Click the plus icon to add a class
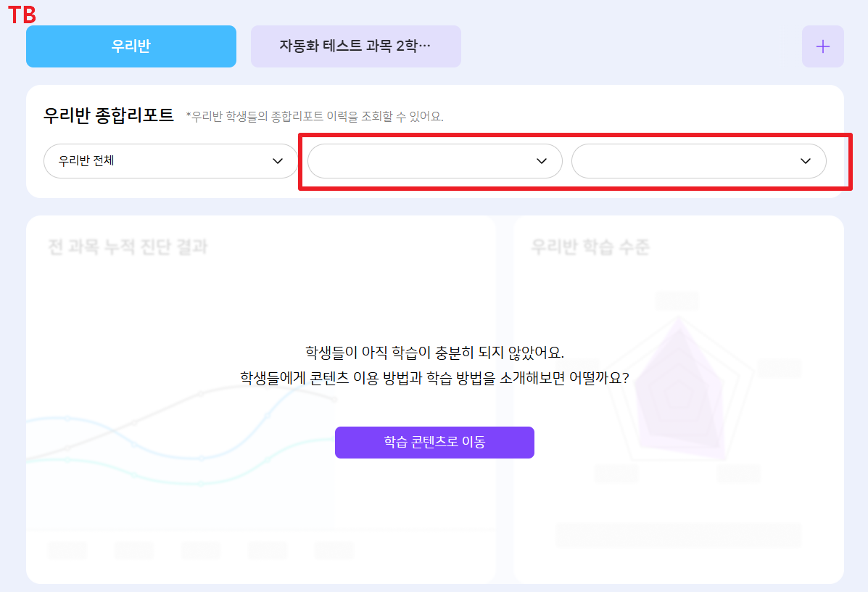 click(822, 46)
